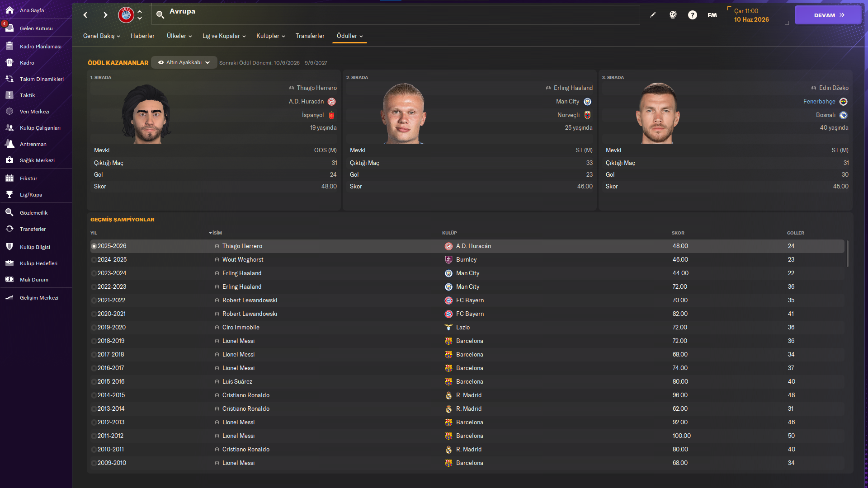Go back with the left arrow
The height and width of the screenshot is (488, 868).
pos(85,15)
